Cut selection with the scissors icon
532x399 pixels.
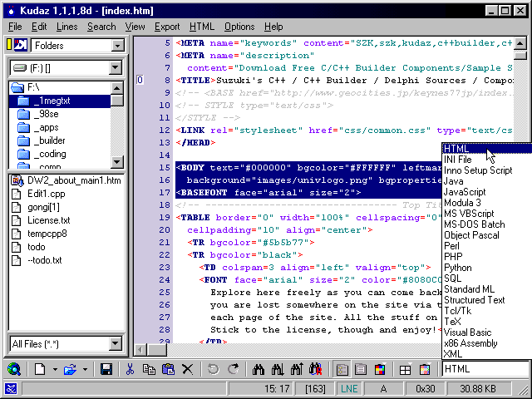coord(130,369)
